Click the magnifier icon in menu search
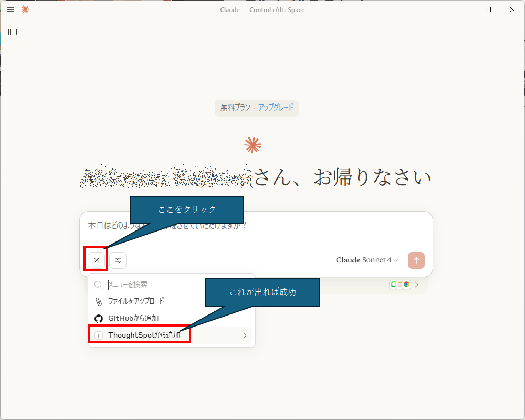Viewport: 525px width, 420px height. click(x=99, y=285)
